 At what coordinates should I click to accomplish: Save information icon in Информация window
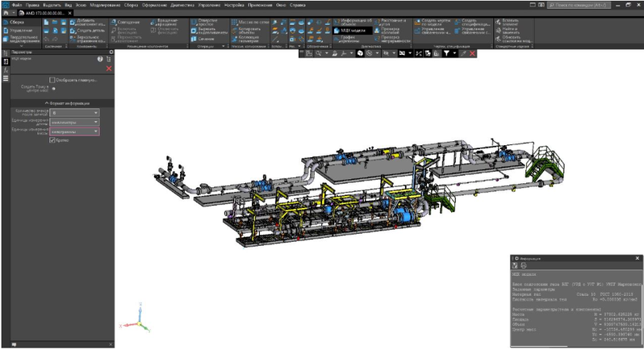point(515,265)
